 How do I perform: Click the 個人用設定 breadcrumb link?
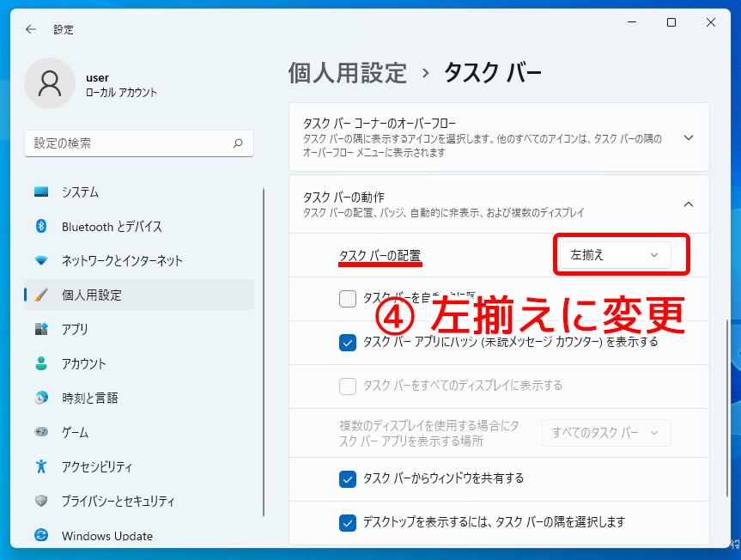348,73
